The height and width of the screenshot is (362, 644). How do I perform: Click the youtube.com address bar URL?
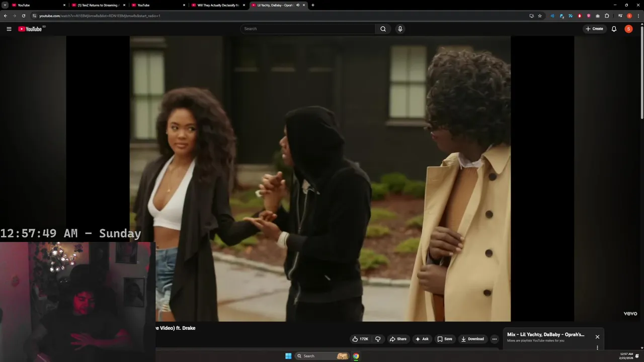click(x=100, y=16)
